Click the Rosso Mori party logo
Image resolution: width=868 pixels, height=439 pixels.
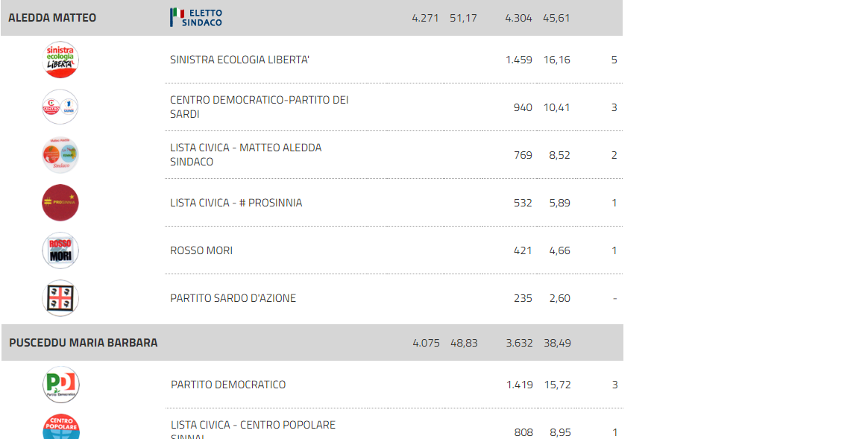tap(60, 250)
